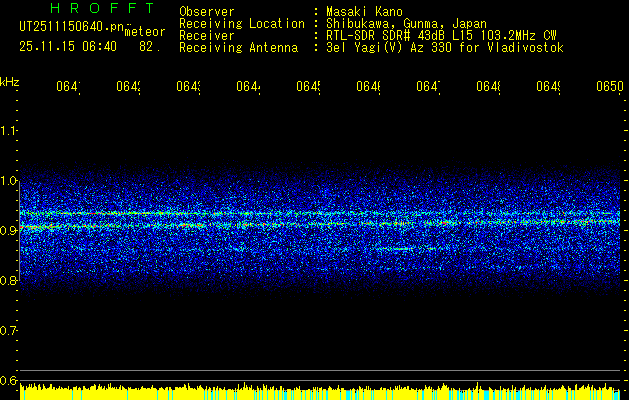Select the file name UT2511150640.pn
Screen dimensions: 629x400
point(72,27)
